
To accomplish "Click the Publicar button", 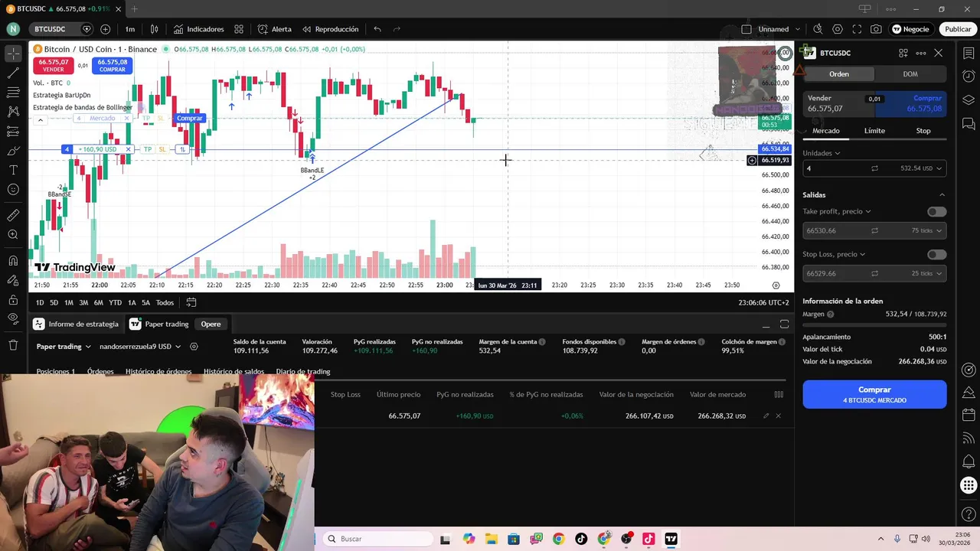I will tap(958, 29).
